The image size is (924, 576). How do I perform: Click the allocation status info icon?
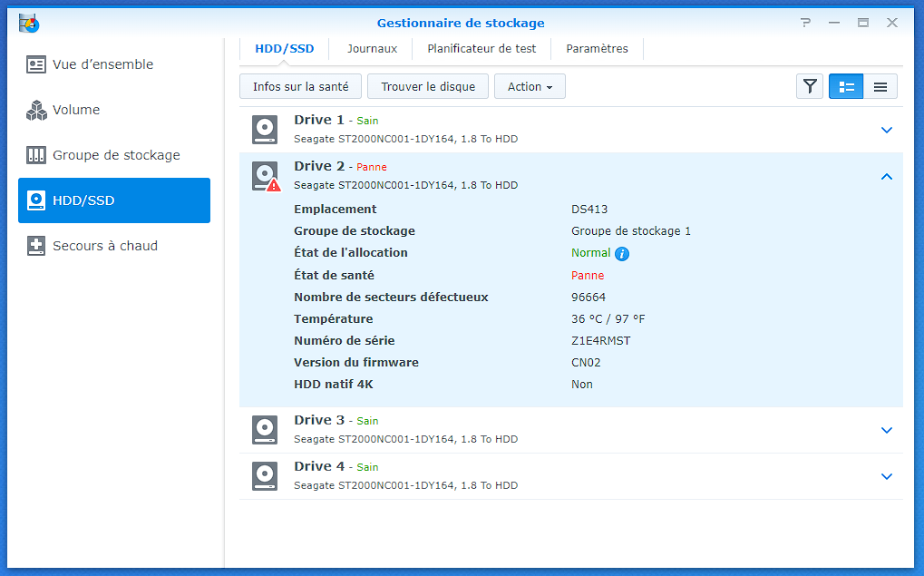(x=622, y=254)
